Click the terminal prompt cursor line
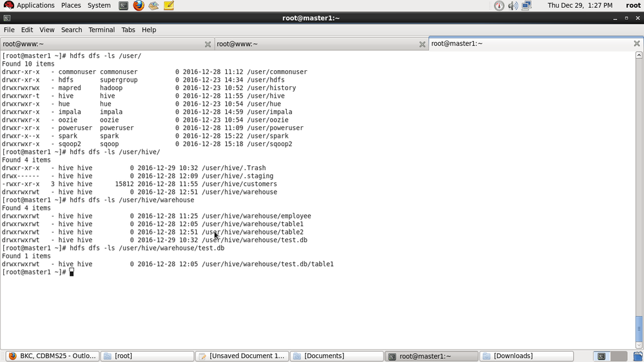Screen dimensions: 644x362 (38, 272)
